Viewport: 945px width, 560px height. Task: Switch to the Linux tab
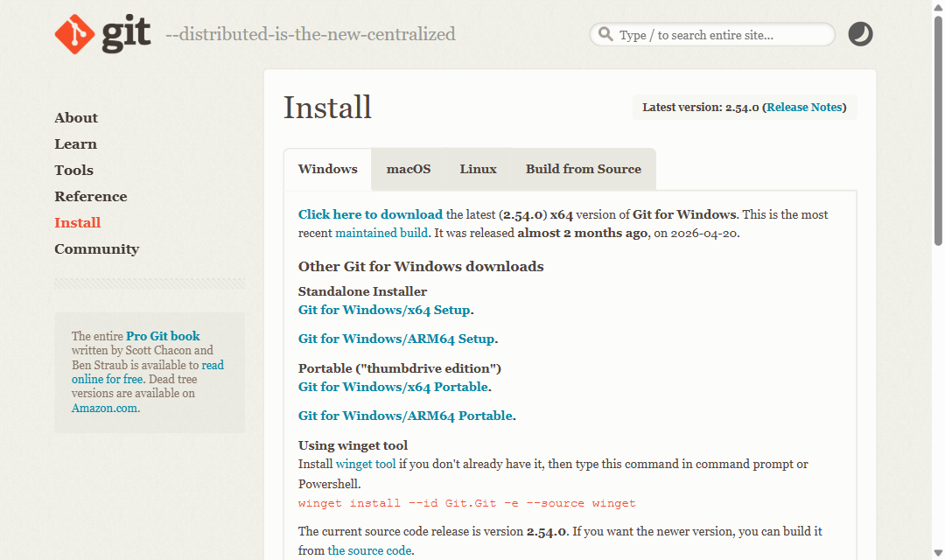click(x=478, y=170)
